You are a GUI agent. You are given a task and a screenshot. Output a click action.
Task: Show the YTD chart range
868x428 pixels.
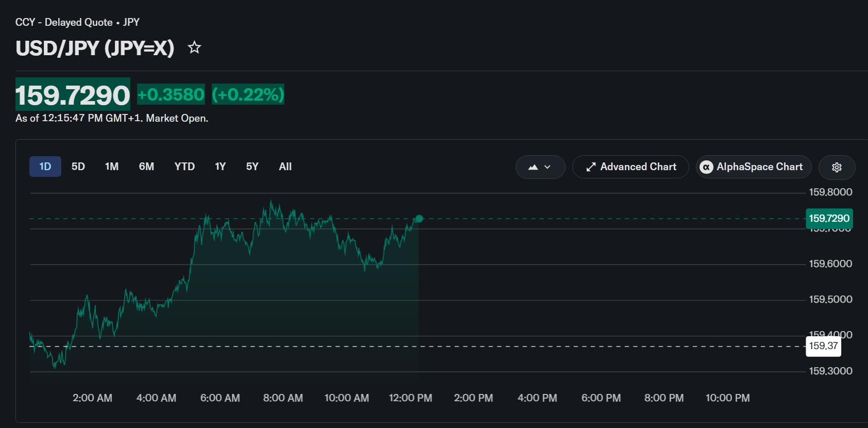pyautogui.click(x=184, y=167)
